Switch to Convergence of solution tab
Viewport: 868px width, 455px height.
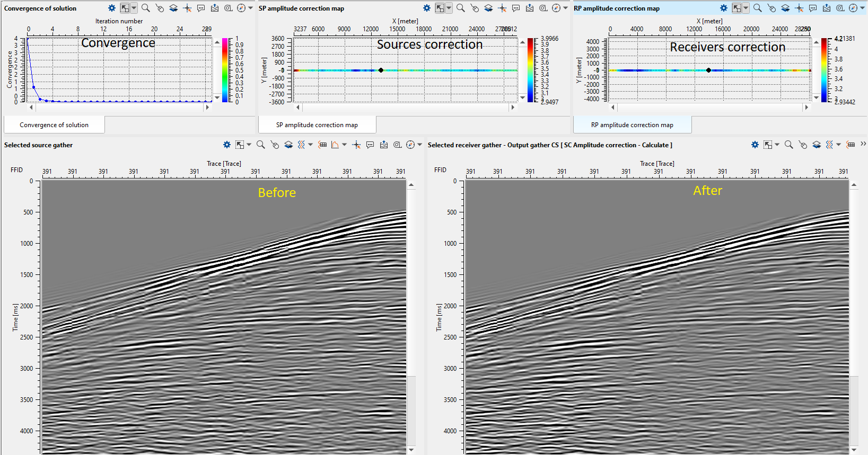coord(54,125)
